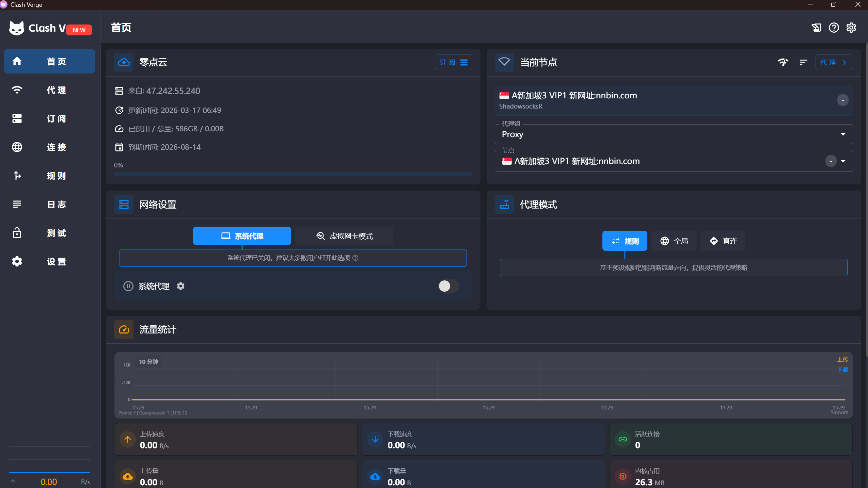Image resolution: width=868 pixels, height=488 pixels.
Task: Open 测试 page in the sidebar
Action: pos(49,233)
